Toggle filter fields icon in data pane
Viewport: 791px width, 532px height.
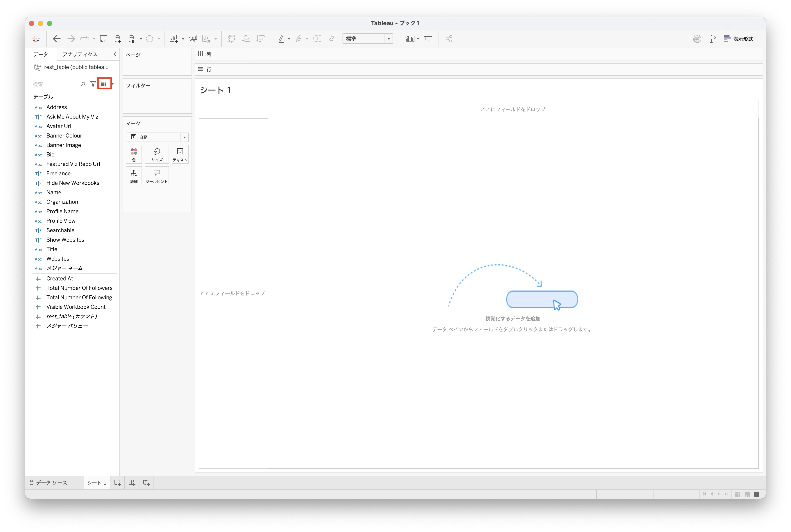tap(93, 84)
